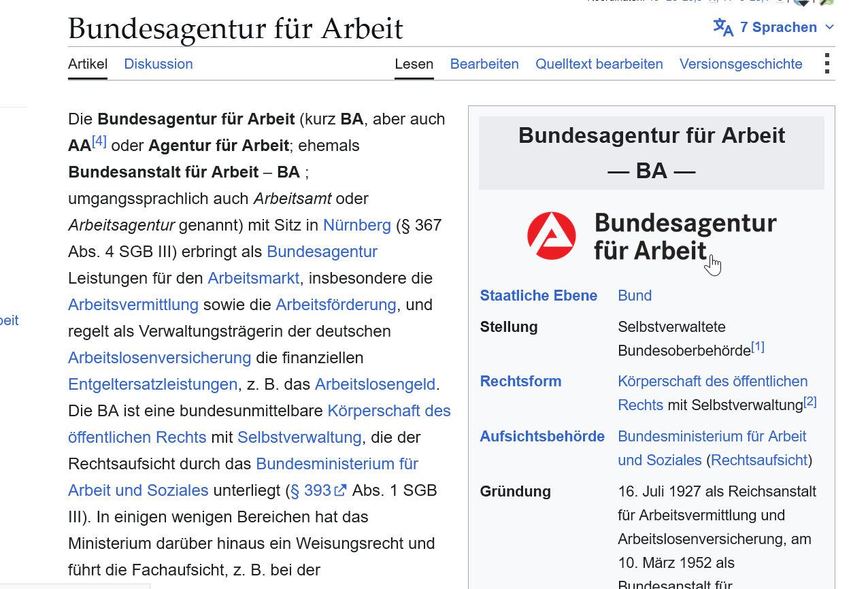Screen dimensions: 868x589
Task: Click the Stellung label in infobox
Action: point(509,327)
